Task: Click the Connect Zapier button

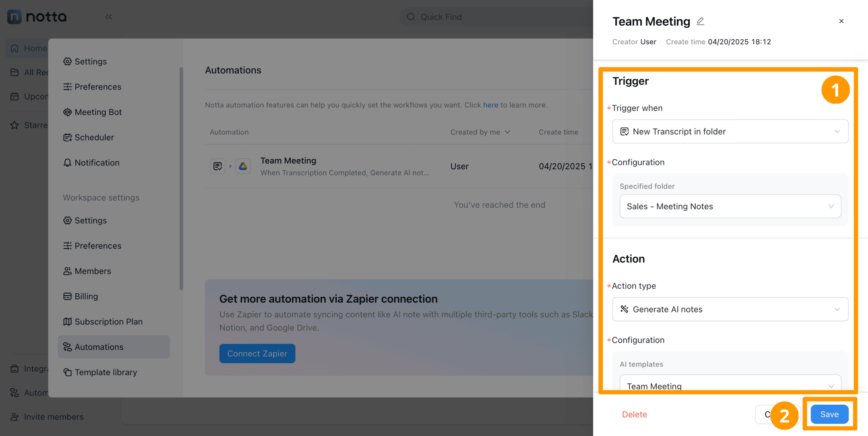Action: [x=257, y=353]
